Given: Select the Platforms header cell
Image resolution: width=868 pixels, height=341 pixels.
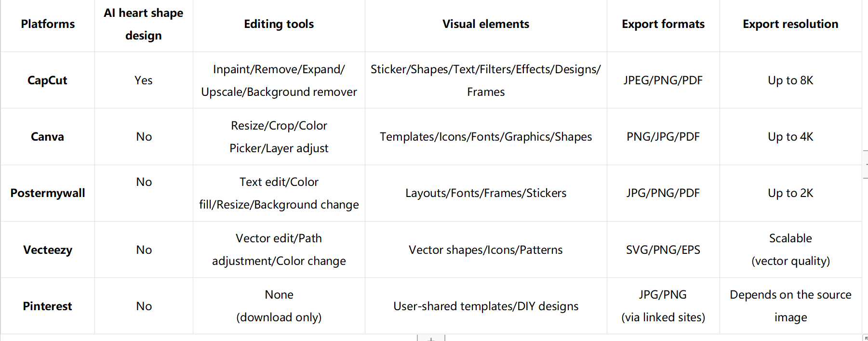Looking at the screenshot, I should [48, 24].
